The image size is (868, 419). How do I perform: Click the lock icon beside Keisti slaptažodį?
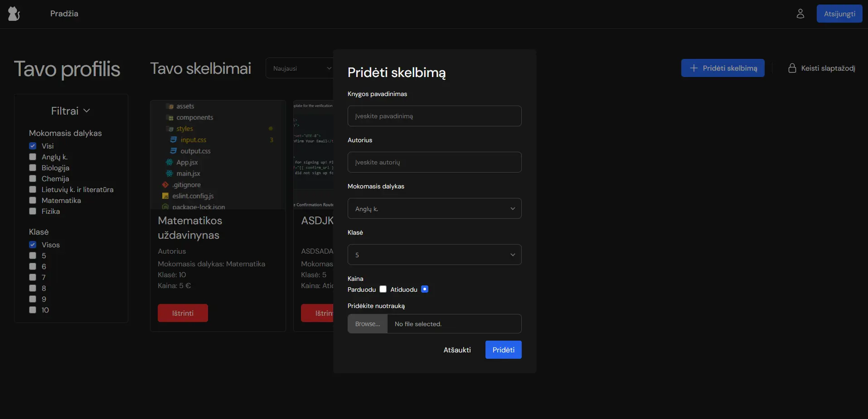(x=792, y=68)
